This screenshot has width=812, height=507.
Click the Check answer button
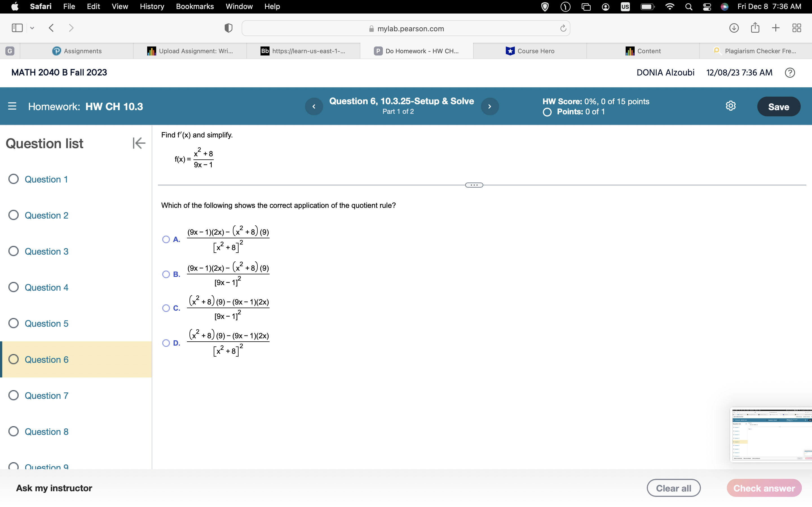tap(764, 488)
